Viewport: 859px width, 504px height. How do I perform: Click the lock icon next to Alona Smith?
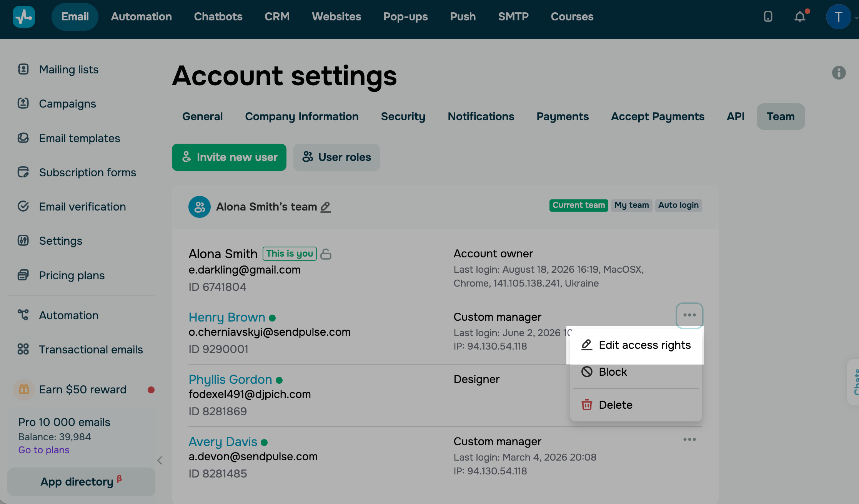click(326, 254)
